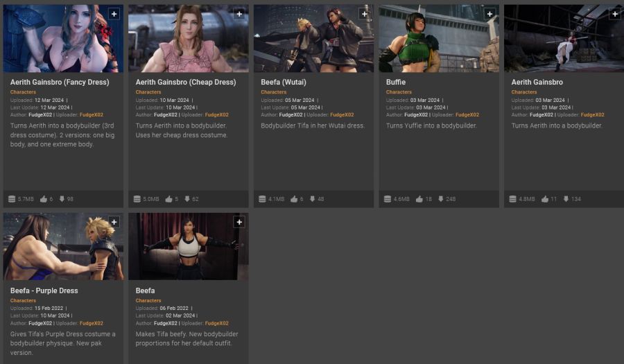Image resolution: width=624 pixels, height=364 pixels.
Task: Click plus icon on Beefa - Purple Dress card
Action: point(114,222)
